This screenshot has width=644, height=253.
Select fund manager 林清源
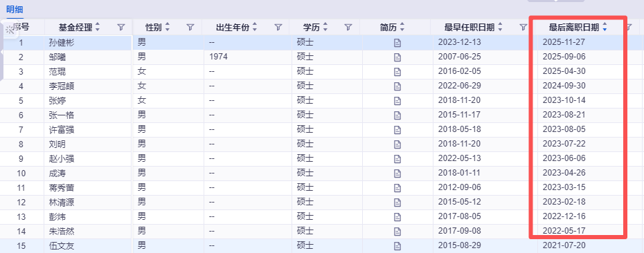(61, 202)
